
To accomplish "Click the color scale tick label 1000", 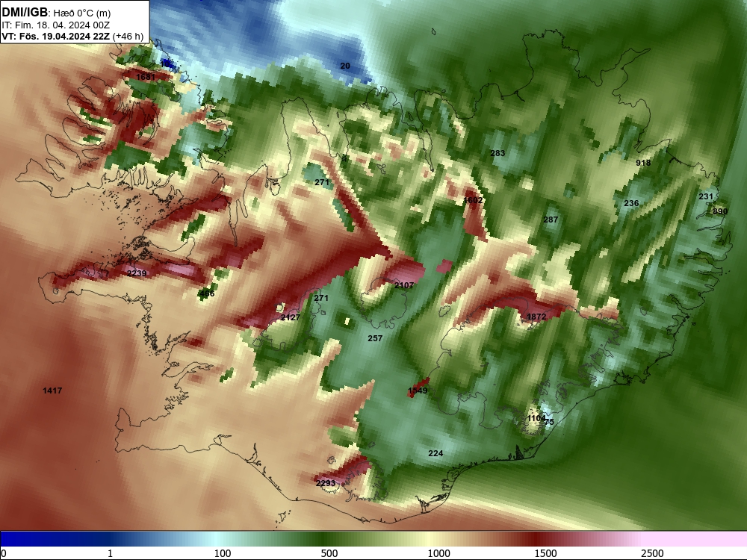I will [x=438, y=553].
